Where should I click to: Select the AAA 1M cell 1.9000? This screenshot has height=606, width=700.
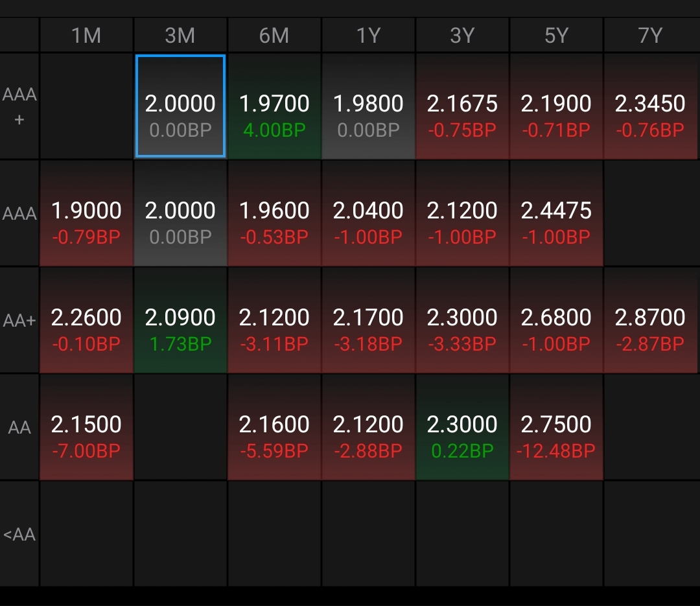[86, 213]
